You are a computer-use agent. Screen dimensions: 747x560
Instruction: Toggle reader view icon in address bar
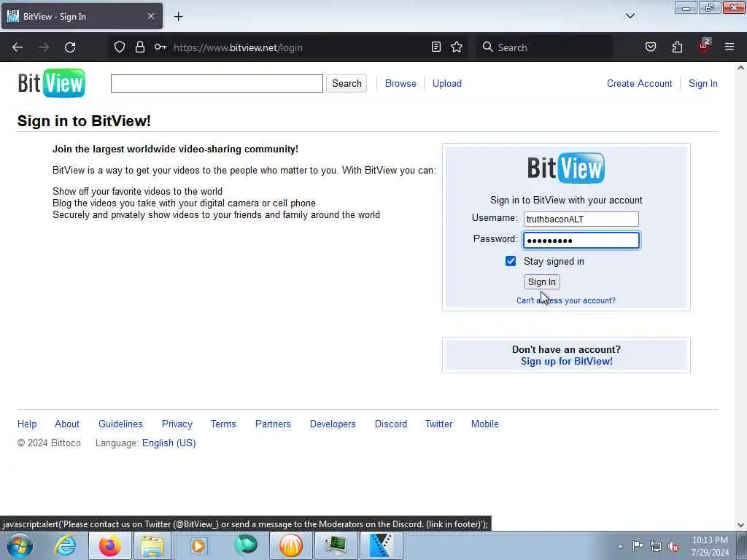click(436, 47)
